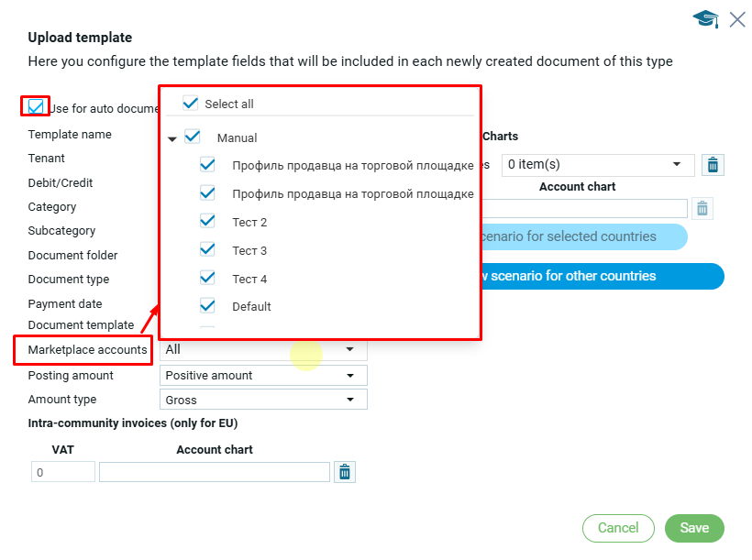This screenshot has width=752, height=560.
Task: Uncheck the Тест 2 account
Action: click(x=208, y=222)
